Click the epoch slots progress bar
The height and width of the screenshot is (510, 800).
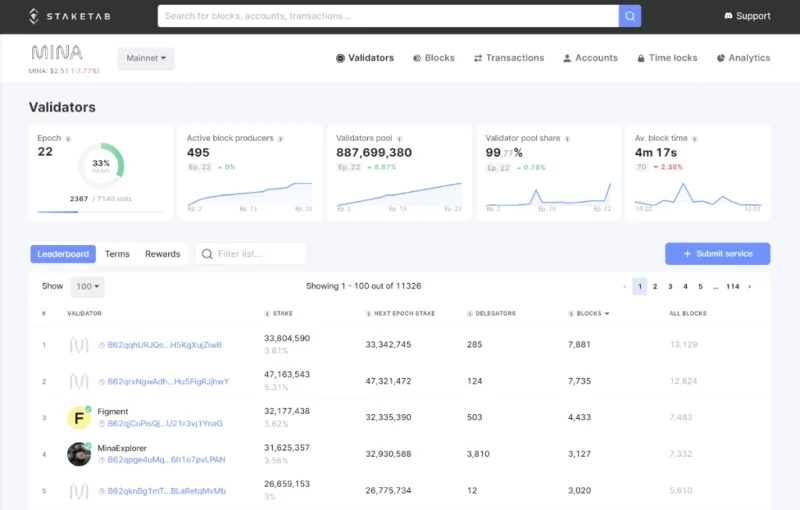pyautogui.click(x=101, y=212)
